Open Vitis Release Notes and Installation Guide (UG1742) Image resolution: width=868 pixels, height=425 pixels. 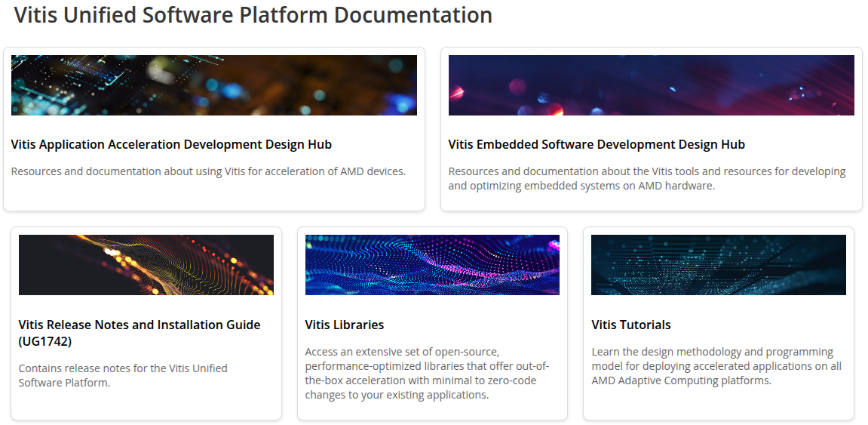[140, 333]
